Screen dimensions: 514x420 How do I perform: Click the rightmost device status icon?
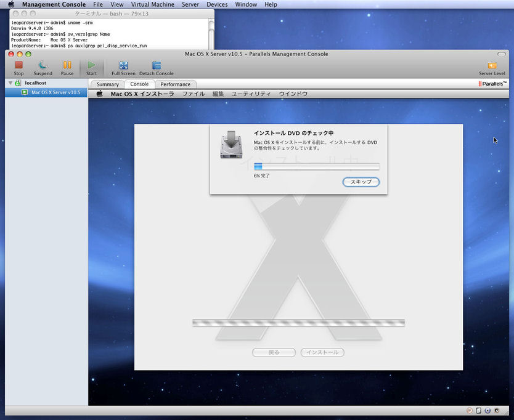[x=497, y=411]
